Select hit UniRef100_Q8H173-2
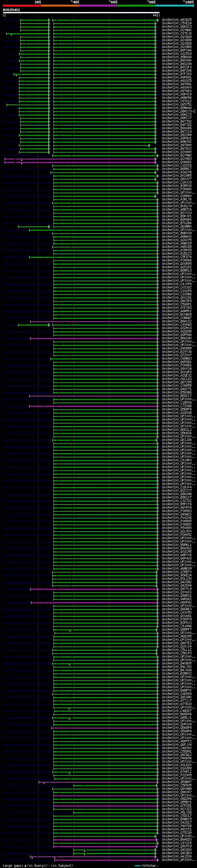Image resolution: width=197 pixels, height=868 pixels. [x=179, y=111]
